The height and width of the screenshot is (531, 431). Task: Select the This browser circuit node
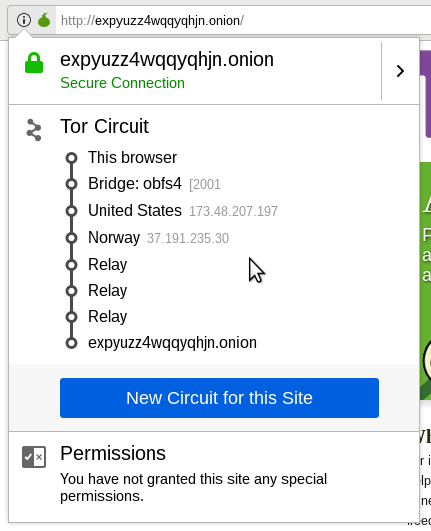point(132,157)
